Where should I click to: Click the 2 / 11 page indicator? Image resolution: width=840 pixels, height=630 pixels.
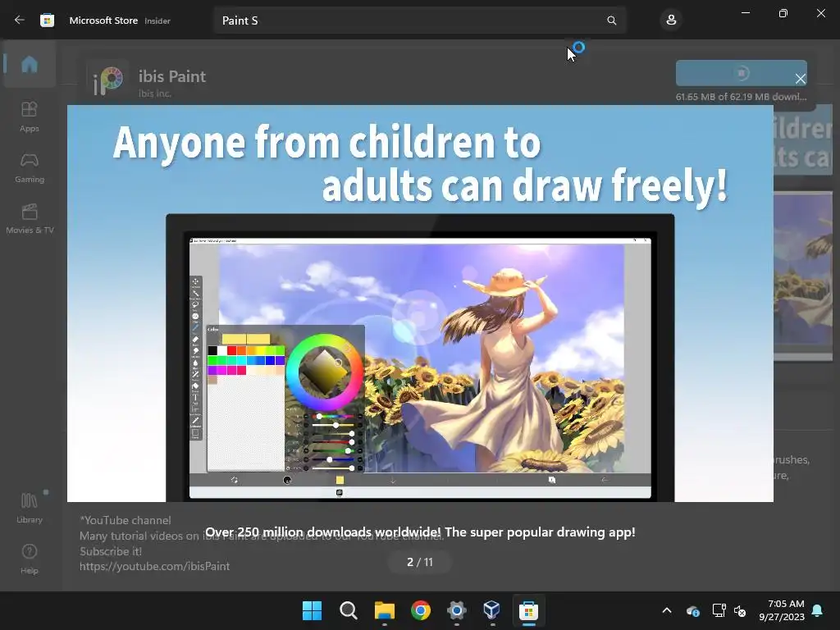(x=419, y=562)
